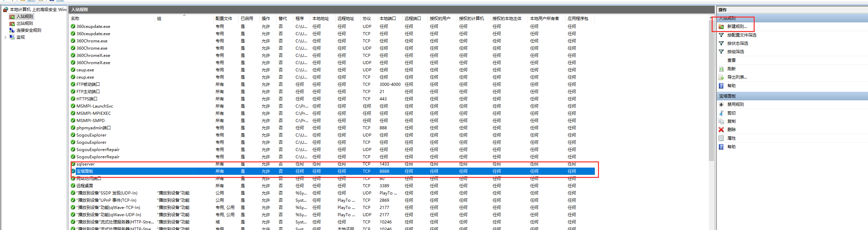Expand the 监视 tree node arrow
This screenshot has height=230, width=868.
coord(5,37)
